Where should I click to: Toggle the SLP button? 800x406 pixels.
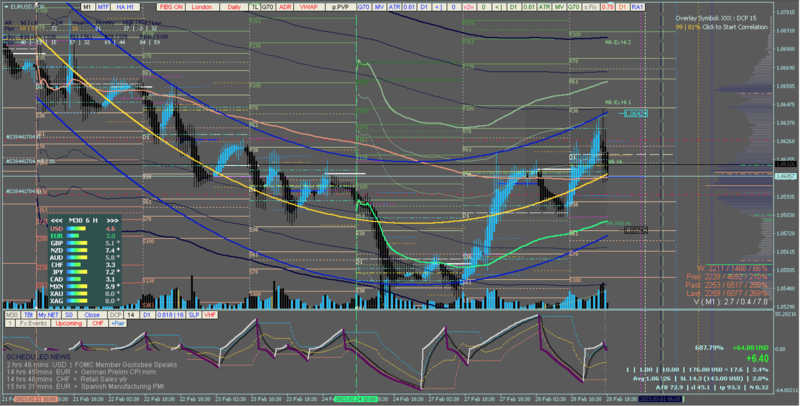[x=194, y=315]
